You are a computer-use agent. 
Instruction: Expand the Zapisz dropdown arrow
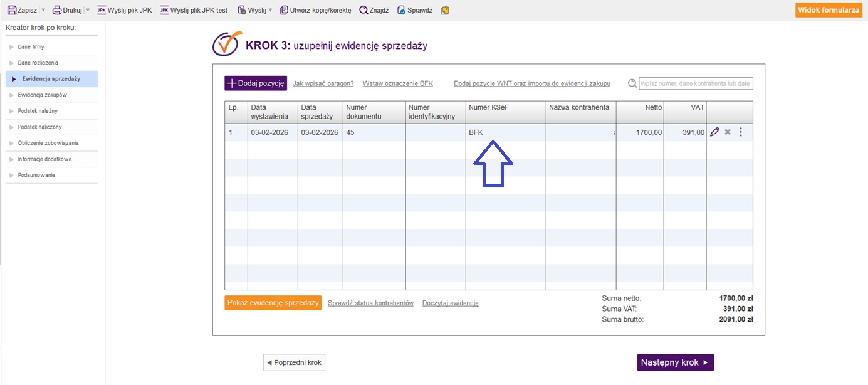(43, 10)
